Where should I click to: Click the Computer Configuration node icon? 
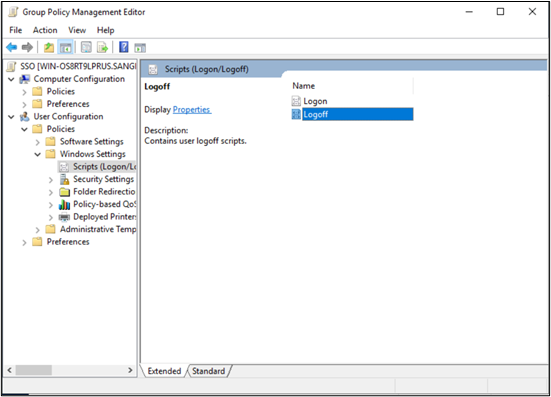point(25,79)
